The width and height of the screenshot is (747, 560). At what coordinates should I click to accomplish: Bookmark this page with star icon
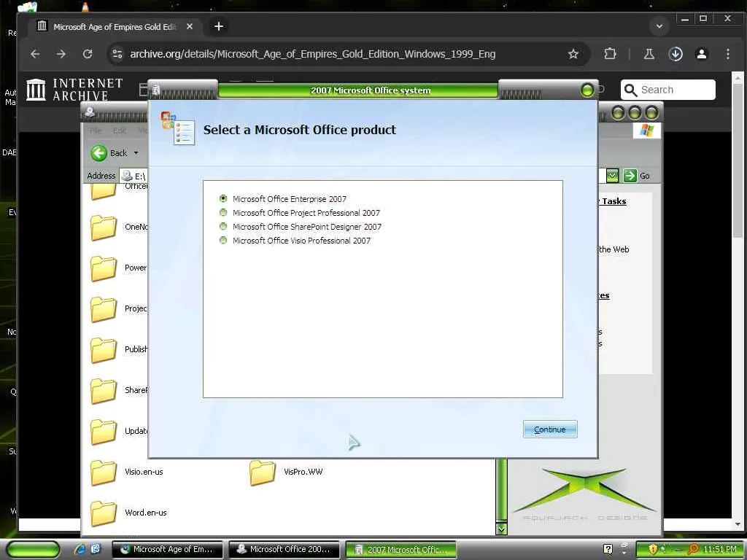(x=573, y=54)
